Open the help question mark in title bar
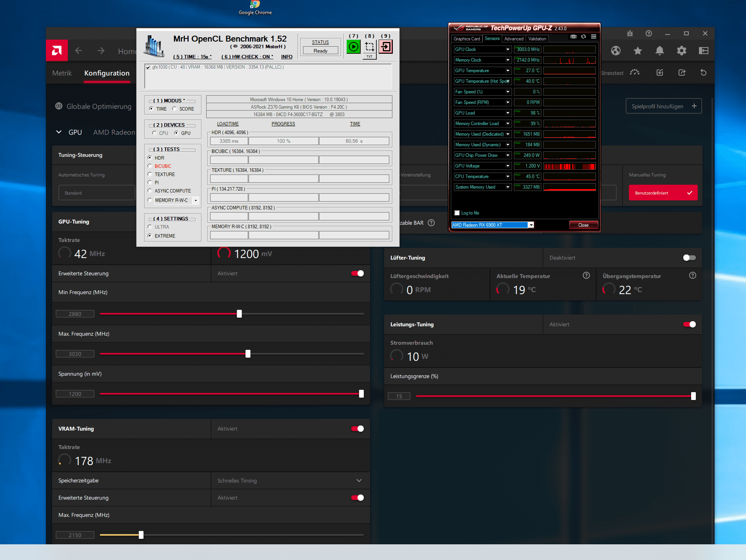The image size is (746, 560). (649, 34)
